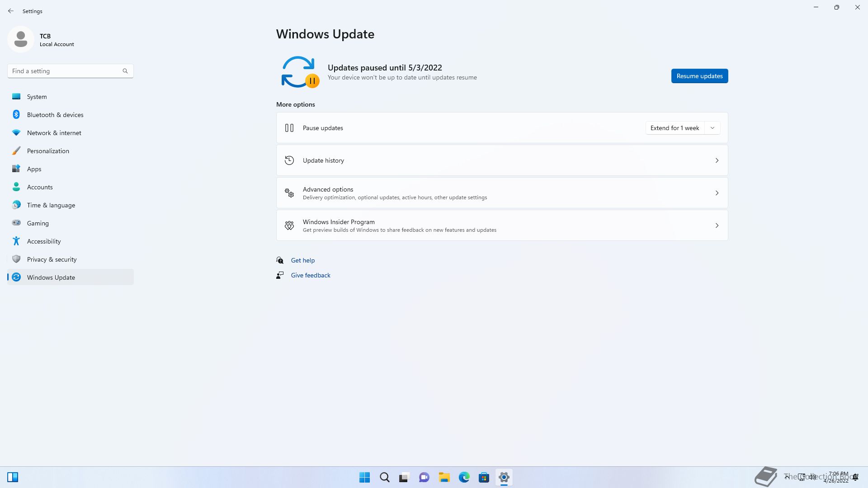Select Windows Update in the sidebar

(71, 277)
